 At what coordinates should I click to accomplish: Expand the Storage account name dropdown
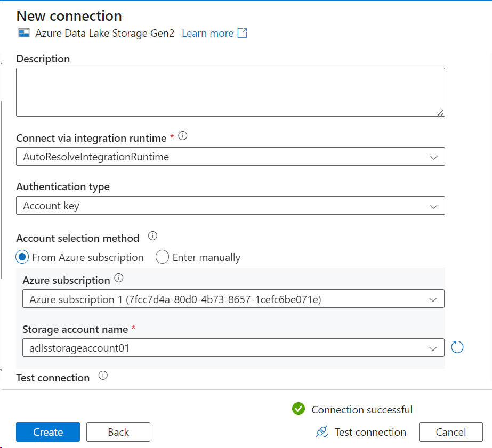[433, 347]
